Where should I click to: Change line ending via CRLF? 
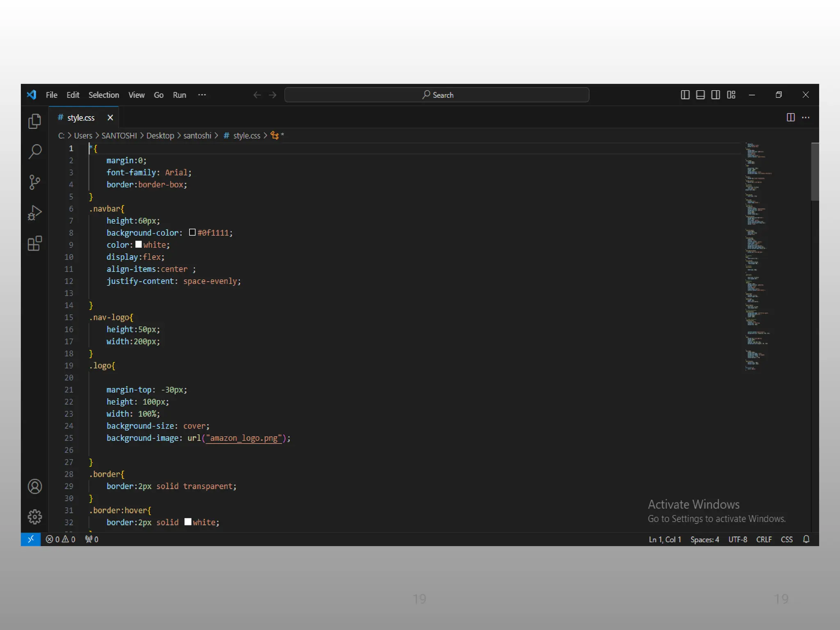coord(764,539)
